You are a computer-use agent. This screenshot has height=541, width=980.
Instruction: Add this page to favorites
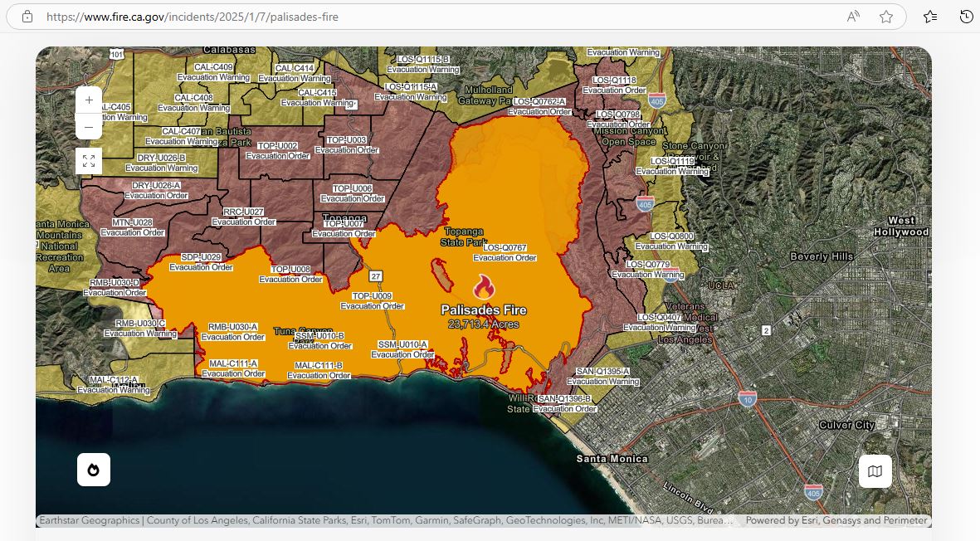coord(886,17)
